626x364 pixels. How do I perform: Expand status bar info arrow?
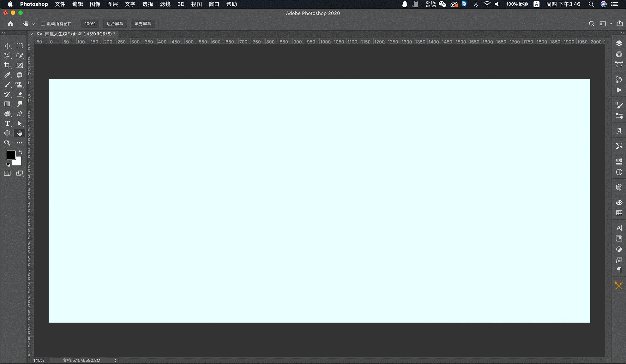click(116, 360)
